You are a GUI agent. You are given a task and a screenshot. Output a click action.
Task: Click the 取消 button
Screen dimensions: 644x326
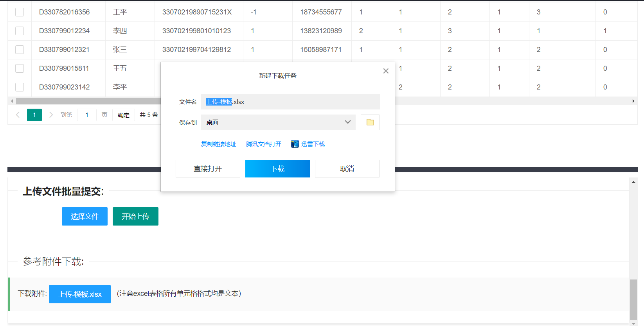347,168
